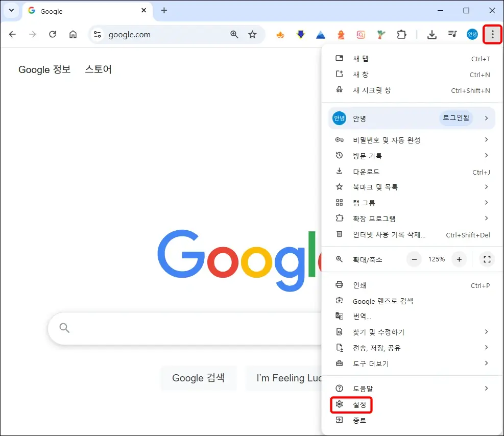Expand 도움말 submenu

coord(413,389)
